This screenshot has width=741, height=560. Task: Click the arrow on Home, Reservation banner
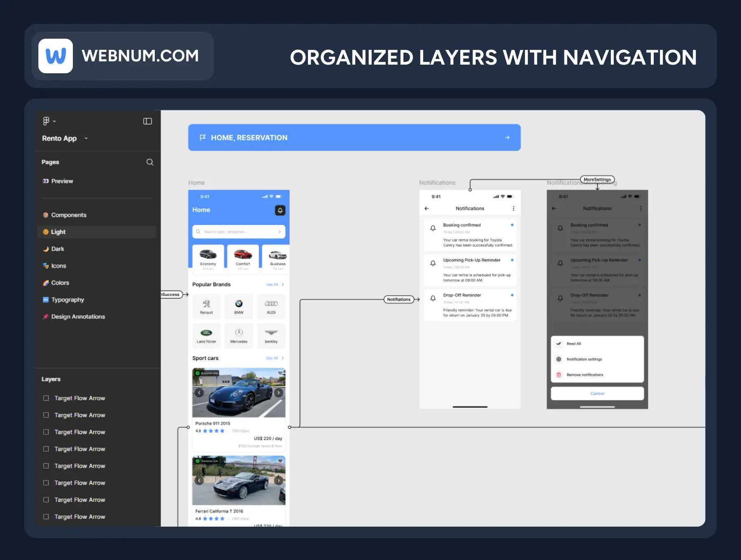pos(507,138)
